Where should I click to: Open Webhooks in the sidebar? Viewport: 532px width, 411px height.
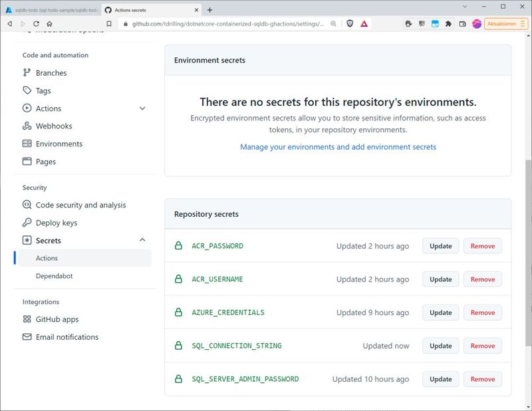point(54,126)
